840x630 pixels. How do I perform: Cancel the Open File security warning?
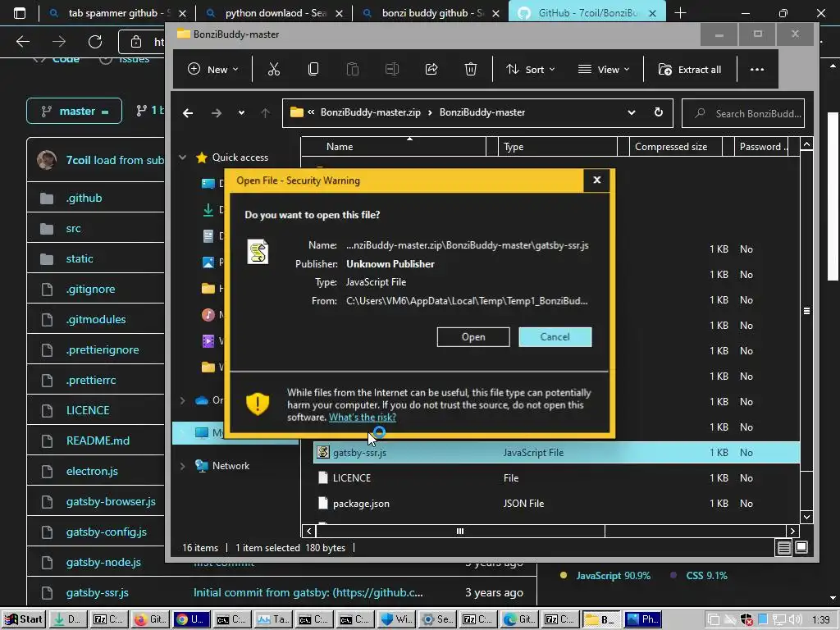pos(555,337)
